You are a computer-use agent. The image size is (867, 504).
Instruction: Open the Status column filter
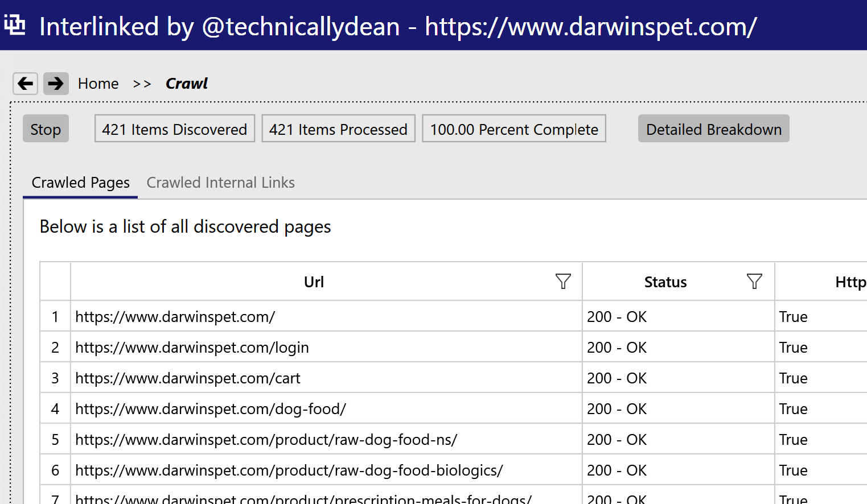pyautogui.click(x=754, y=281)
